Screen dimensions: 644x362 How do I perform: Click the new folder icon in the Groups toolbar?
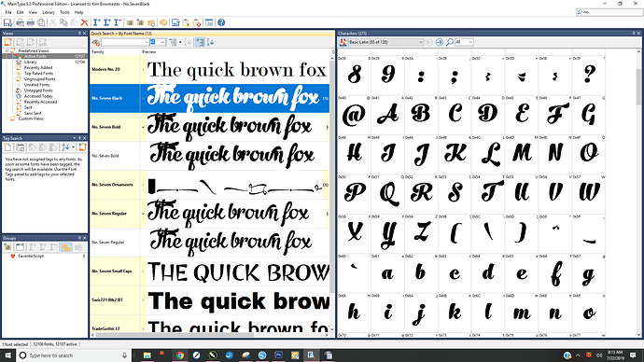pyautogui.click(x=21, y=247)
